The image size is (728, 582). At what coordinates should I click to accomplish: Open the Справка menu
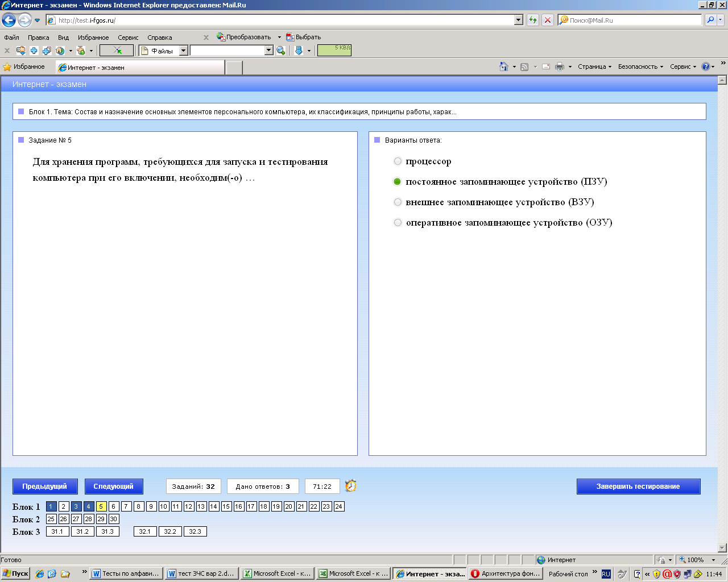tap(159, 38)
